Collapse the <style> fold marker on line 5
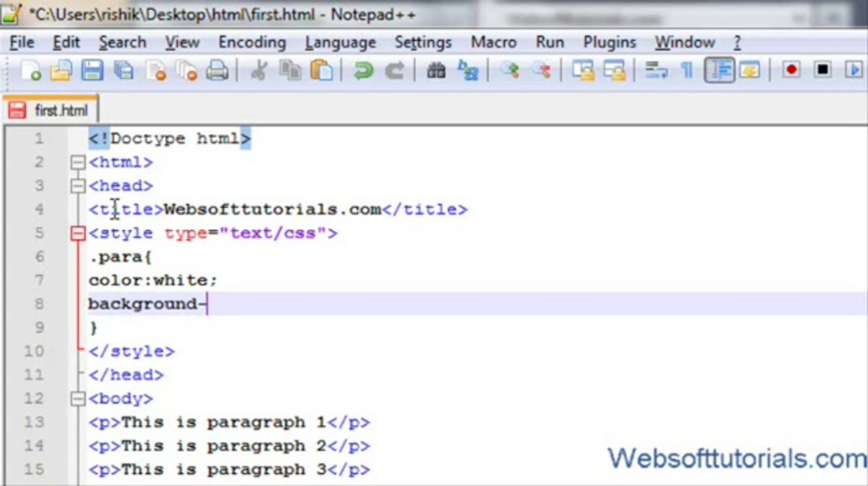 [x=78, y=233]
